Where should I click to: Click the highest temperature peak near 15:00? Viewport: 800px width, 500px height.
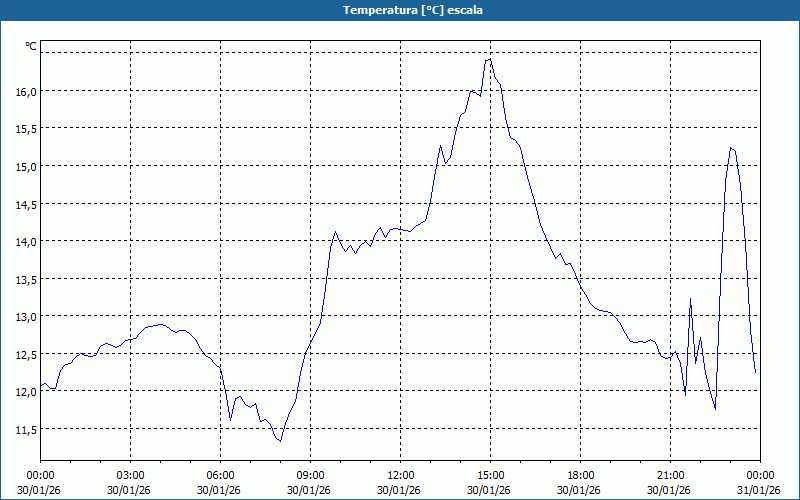(489, 59)
